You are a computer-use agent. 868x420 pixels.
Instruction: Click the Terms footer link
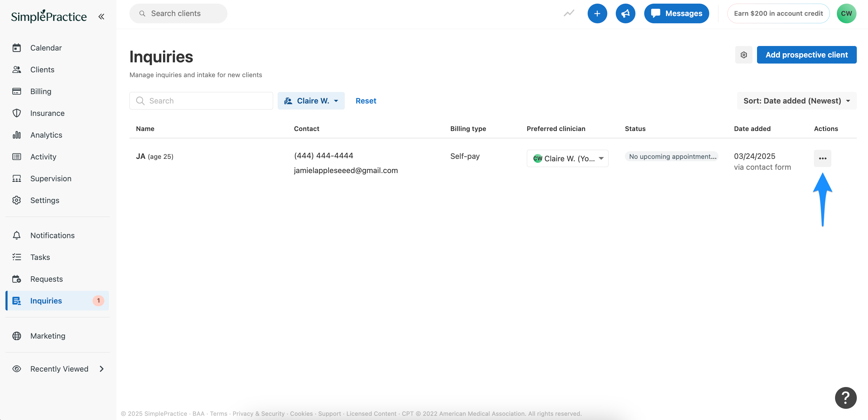[x=218, y=414]
